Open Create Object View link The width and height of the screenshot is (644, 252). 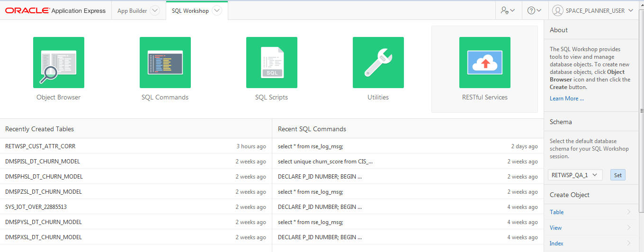555,228
